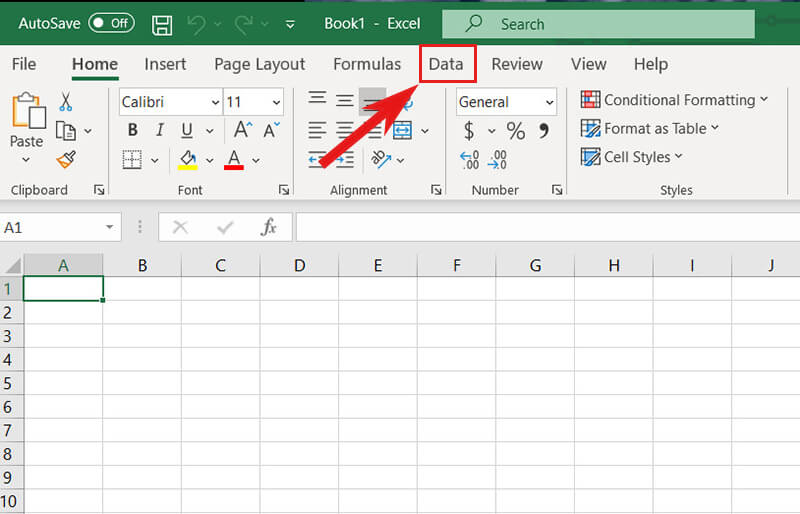
Task: Redo the last action
Action: click(x=244, y=24)
